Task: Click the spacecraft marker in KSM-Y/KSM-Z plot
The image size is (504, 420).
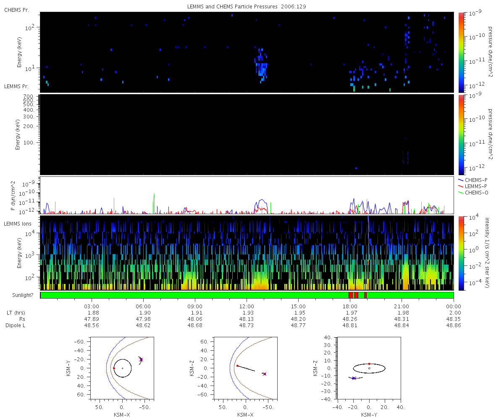Action: pos(354,378)
